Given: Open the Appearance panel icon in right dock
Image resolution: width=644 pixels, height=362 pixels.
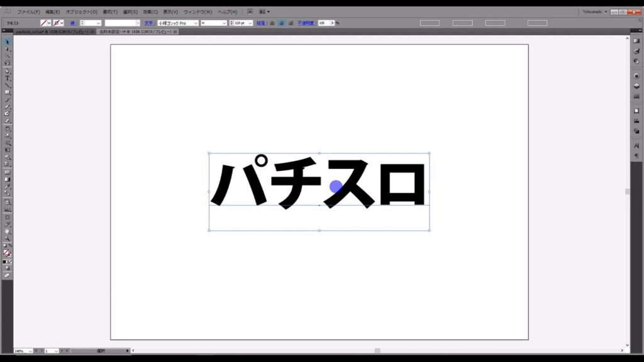Looking at the screenshot, I should coord(636,75).
